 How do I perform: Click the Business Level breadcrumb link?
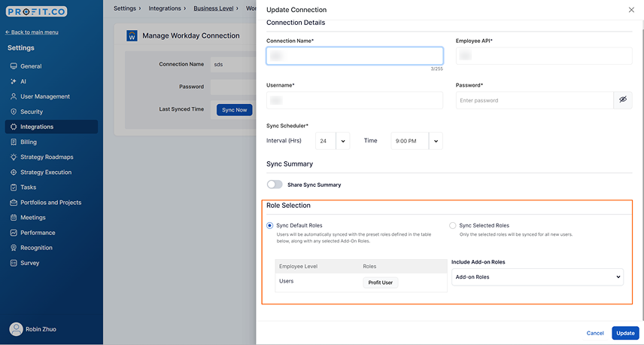(214, 8)
